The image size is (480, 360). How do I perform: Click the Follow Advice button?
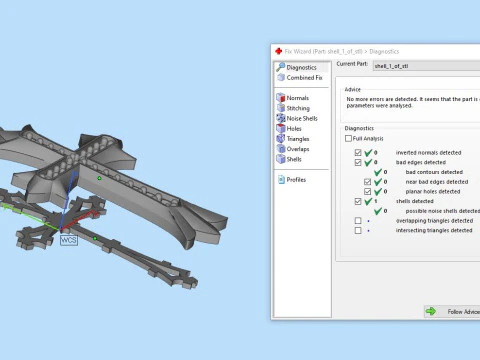pyautogui.click(x=452, y=311)
